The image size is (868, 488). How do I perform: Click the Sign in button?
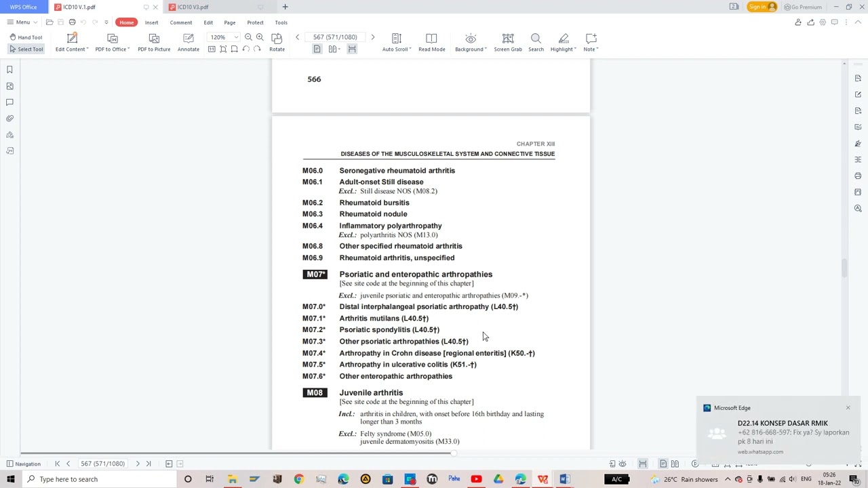762,7
